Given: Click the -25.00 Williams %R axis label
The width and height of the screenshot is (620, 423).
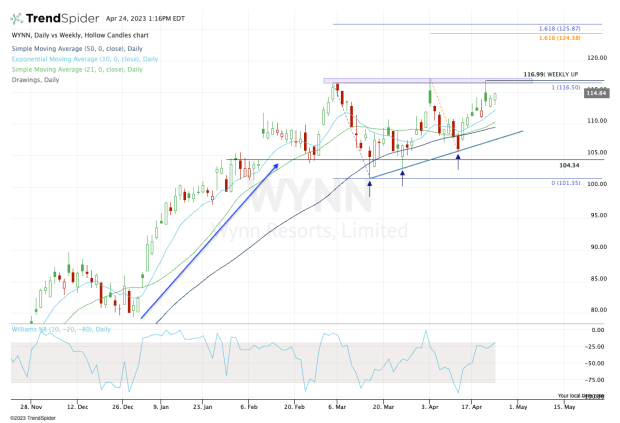Looking at the screenshot, I should tap(595, 347).
